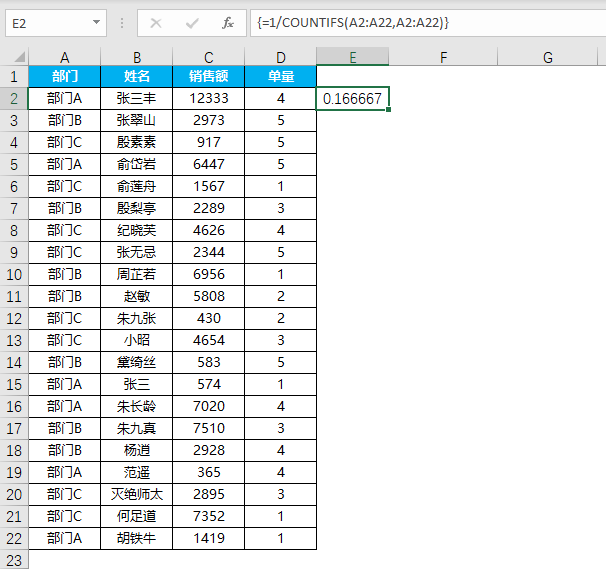
Task: Click the formula bar resize dots handle
Action: coord(122,23)
